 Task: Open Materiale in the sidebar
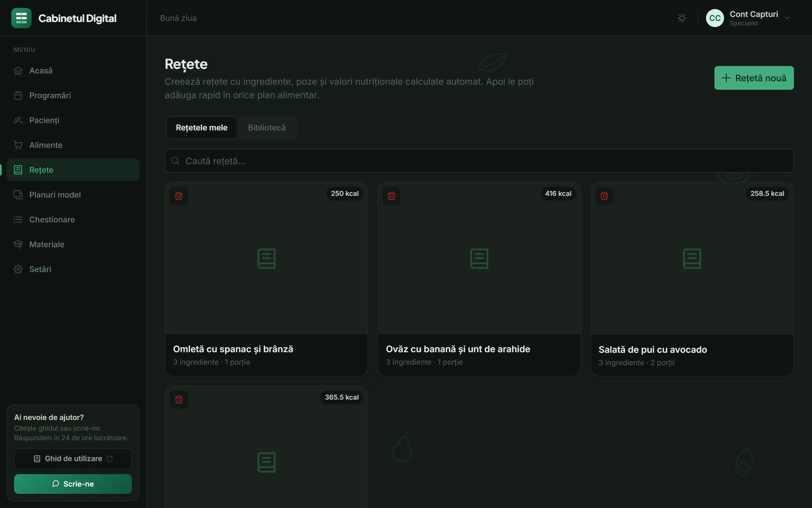(73, 245)
